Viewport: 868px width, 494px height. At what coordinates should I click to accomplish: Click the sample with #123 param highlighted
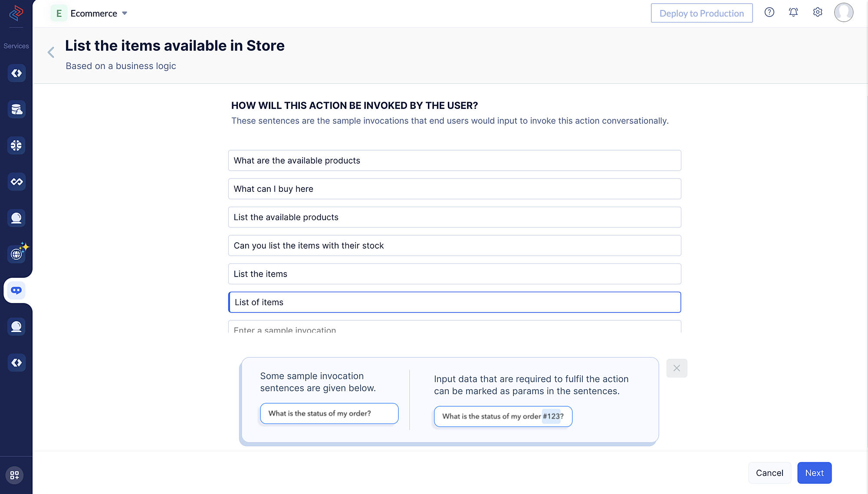(x=503, y=416)
